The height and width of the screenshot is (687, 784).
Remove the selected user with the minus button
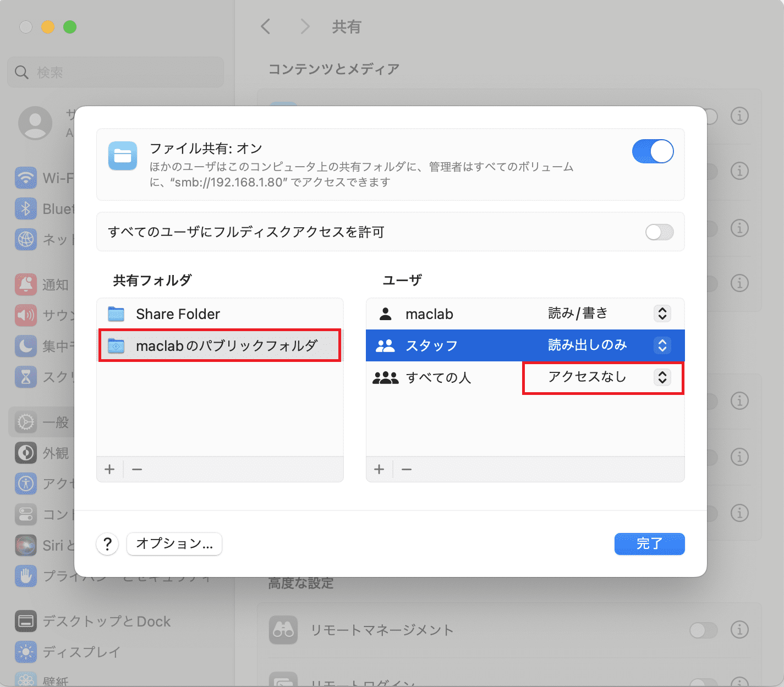407,469
